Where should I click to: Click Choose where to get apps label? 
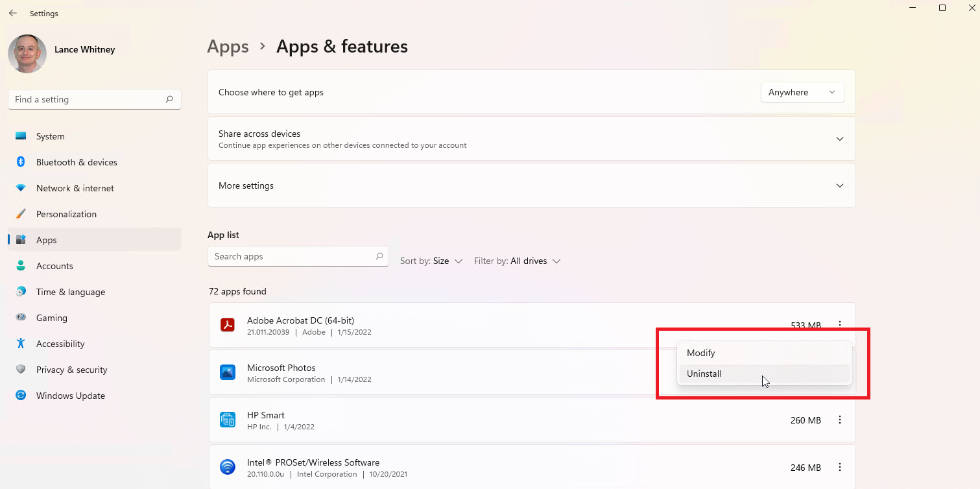click(271, 92)
